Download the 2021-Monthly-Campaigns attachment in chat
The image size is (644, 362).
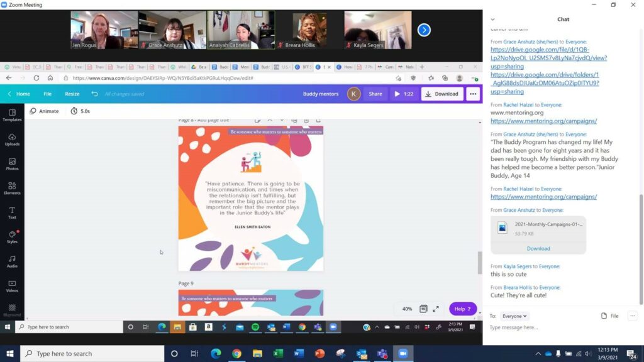(538, 248)
